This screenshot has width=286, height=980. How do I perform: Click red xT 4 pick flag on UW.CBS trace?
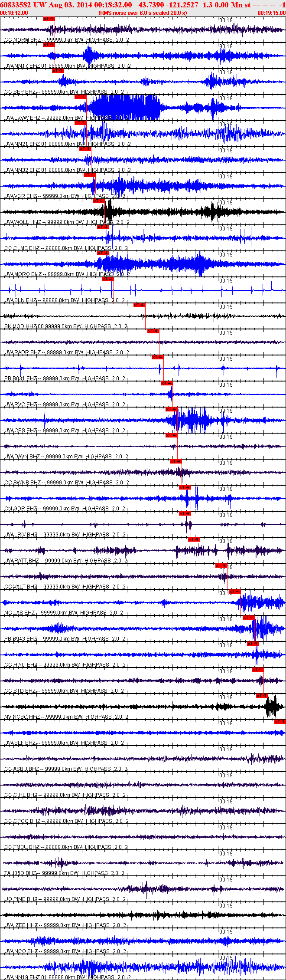171,409
